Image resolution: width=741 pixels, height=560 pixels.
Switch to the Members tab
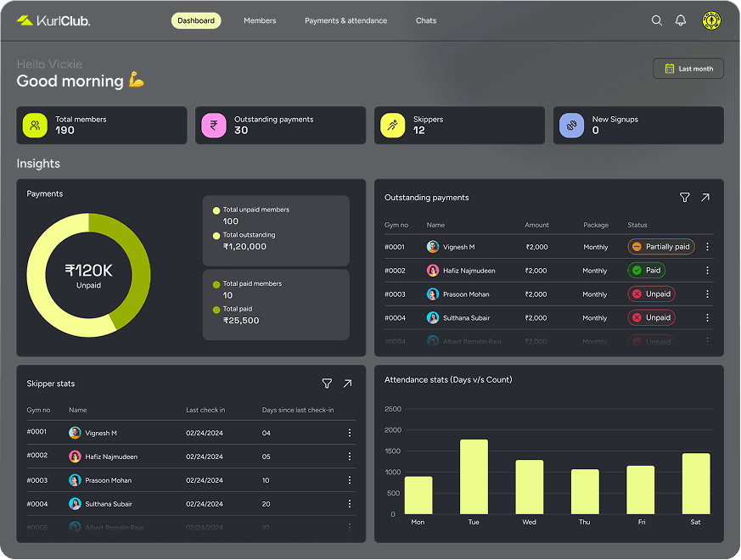point(260,20)
